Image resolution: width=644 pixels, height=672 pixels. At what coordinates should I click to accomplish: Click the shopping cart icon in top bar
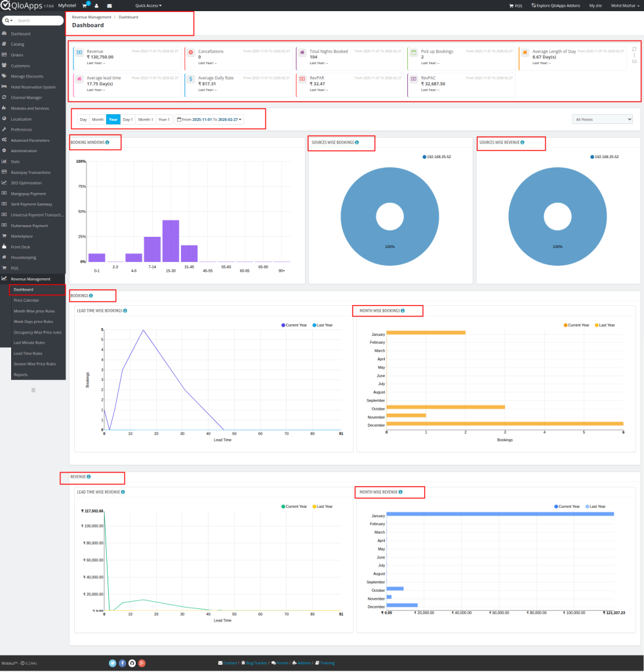[x=85, y=5]
